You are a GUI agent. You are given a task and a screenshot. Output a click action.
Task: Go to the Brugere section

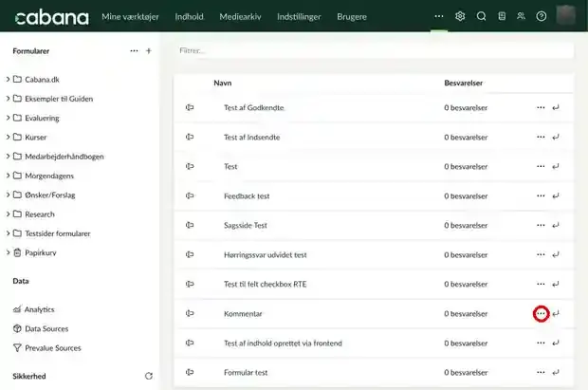click(352, 16)
